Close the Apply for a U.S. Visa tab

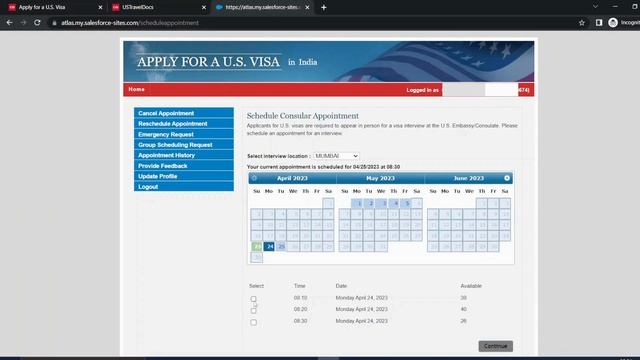coord(100,7)
